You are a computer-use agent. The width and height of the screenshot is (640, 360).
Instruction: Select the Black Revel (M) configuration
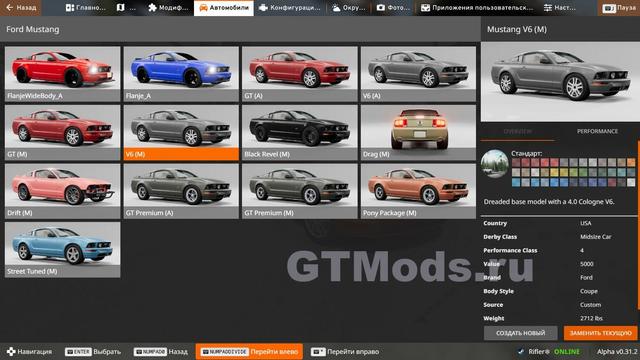[300, 133]
